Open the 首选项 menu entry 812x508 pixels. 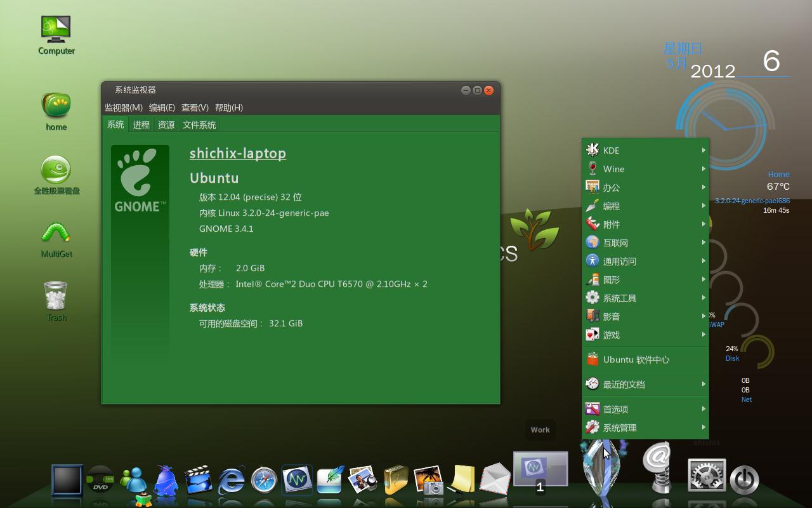tap(645, 409)
